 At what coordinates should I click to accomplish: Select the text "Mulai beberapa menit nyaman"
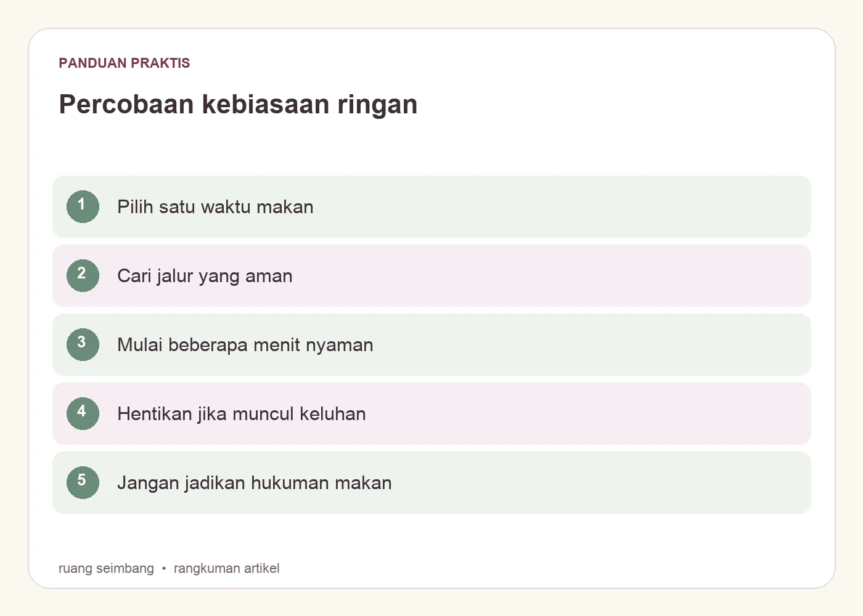pyautogui.click(x=245, y=345)
